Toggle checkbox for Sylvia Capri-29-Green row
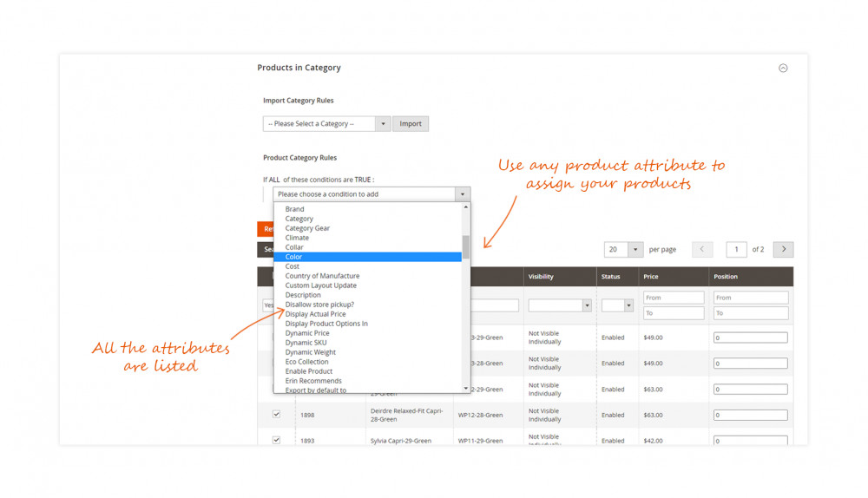Viewport: 868px width, 498px height. click(x=276, y=440)
